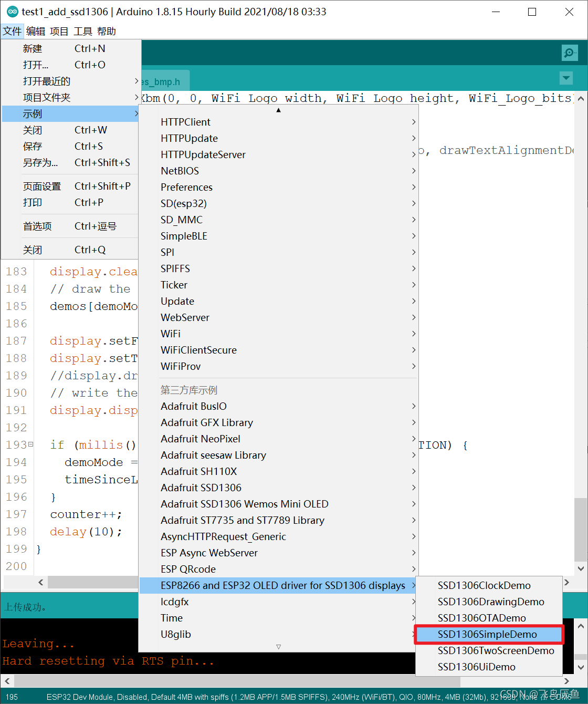Expand the 打开最近的 submenu
Image resolution: width=588 pixels, height=704 pixels.
pyautogui.click(x=71, y=81)
